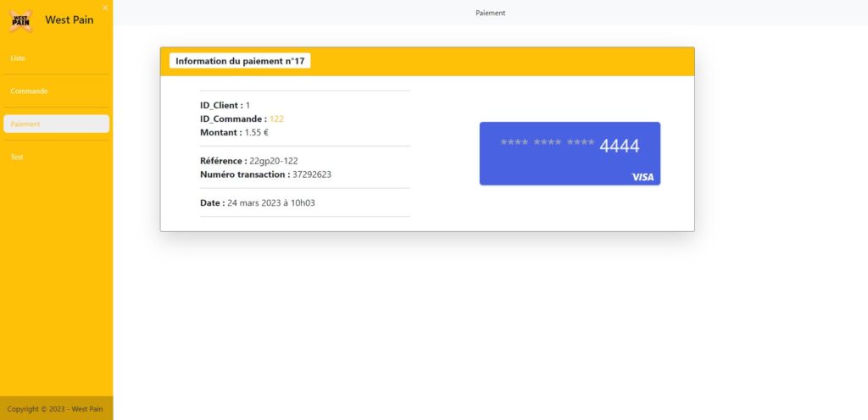Click the masked card number asterisks

click(548, 143)
